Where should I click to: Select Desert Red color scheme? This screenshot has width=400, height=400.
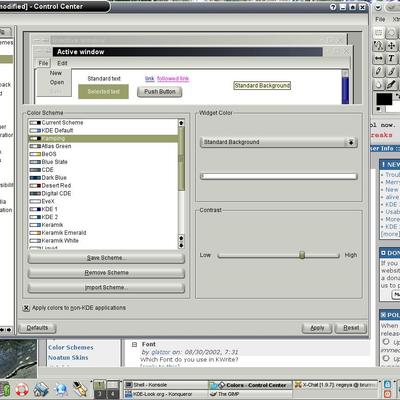(x=103, y=186)
